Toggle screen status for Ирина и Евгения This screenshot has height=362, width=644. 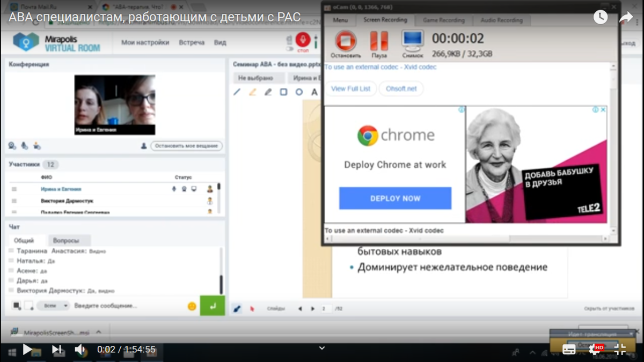point(194,189)
